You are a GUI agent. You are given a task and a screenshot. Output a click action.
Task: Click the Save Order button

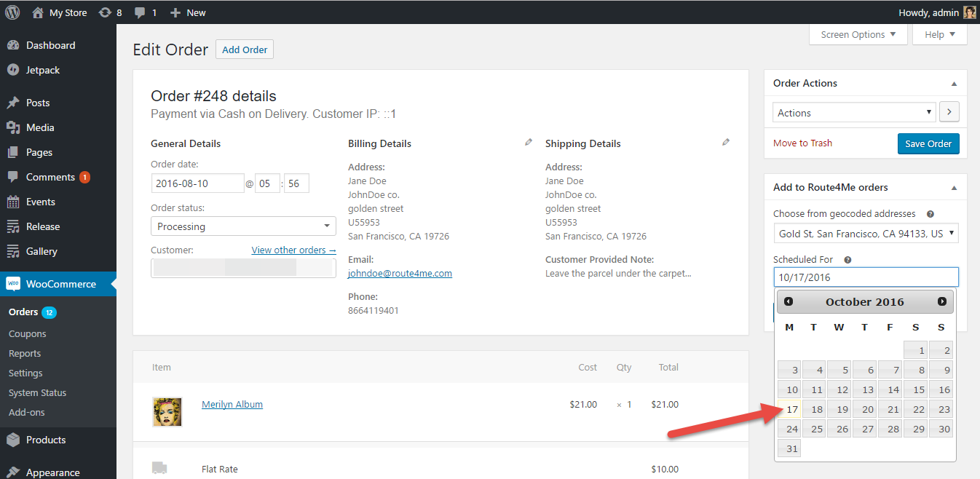pos(928,143)
